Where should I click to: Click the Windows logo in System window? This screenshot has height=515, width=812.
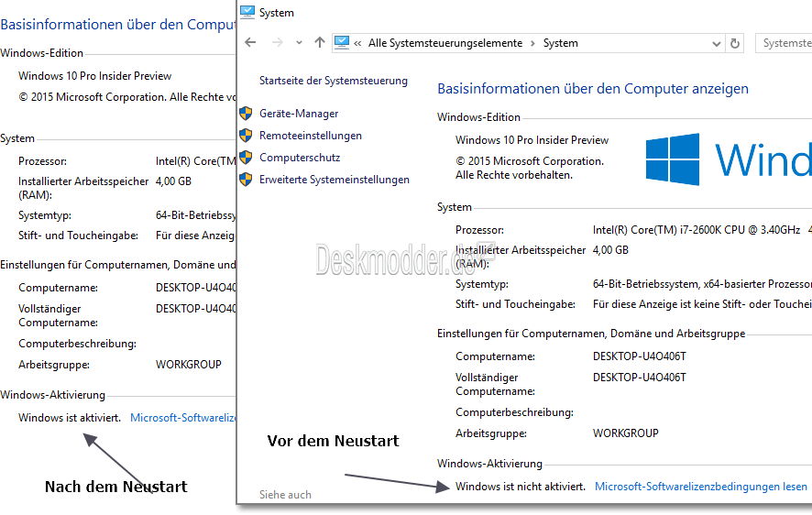click(673, 159)
